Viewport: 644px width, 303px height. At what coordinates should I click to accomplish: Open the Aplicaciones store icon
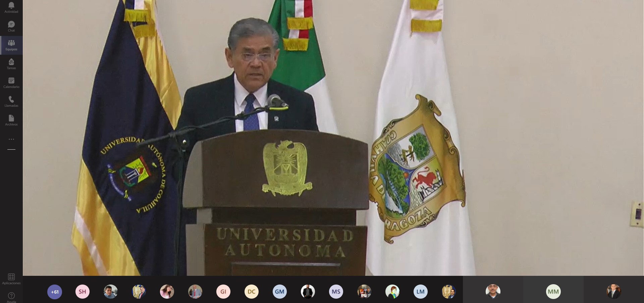[11, 279]
